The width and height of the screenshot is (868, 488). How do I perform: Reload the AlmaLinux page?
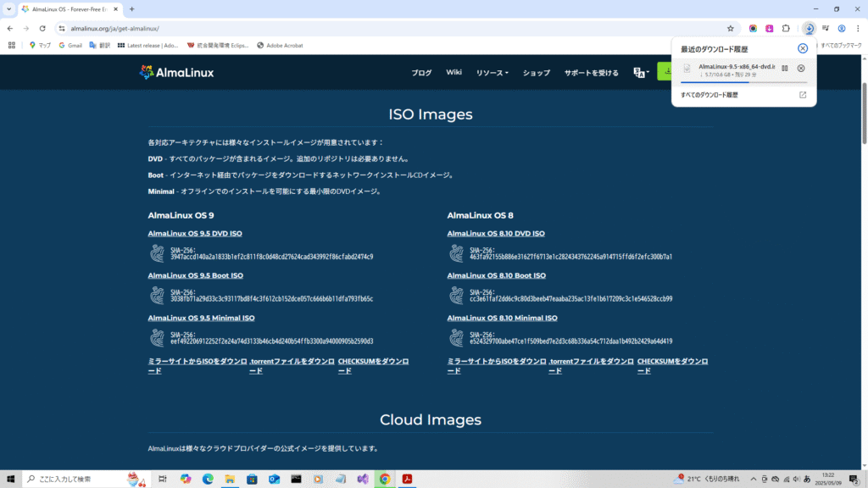pos(42,28)
